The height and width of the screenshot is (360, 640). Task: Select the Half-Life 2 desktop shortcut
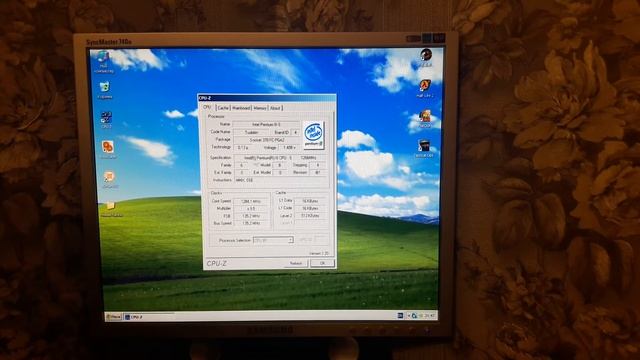pyautogui.click(x=425, y=85)
